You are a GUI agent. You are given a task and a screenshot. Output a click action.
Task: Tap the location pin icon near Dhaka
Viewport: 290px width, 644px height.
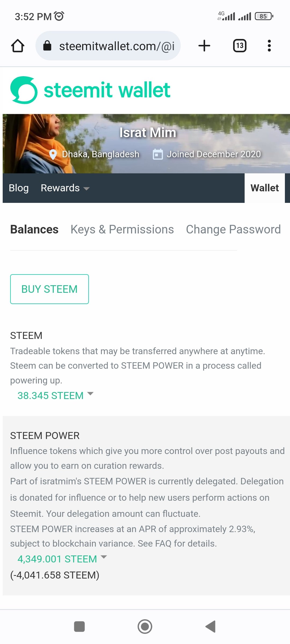pos(53,154)
